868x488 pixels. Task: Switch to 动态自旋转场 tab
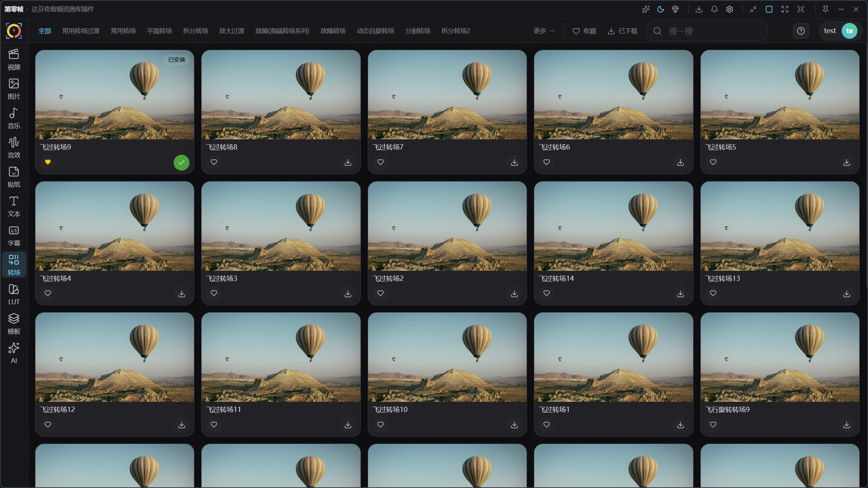[375, 31]
